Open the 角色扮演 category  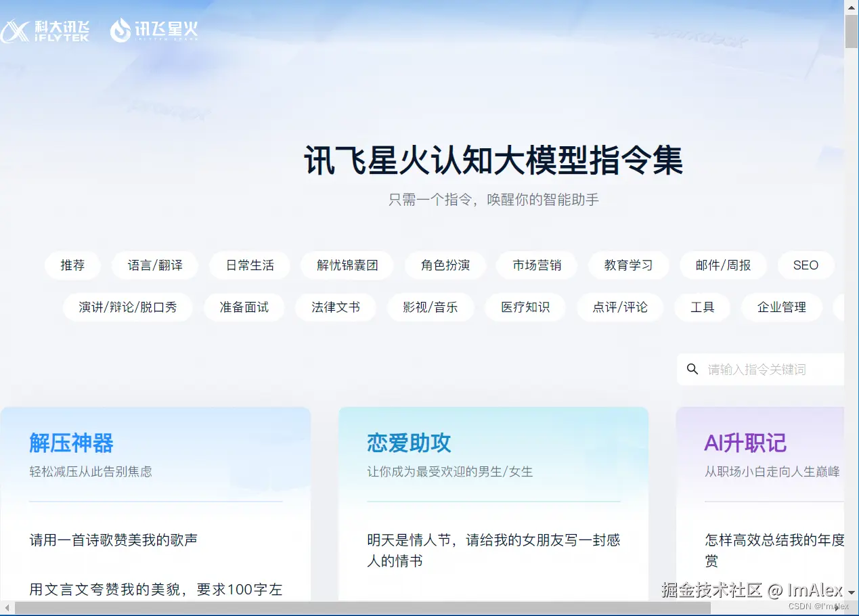445,265
